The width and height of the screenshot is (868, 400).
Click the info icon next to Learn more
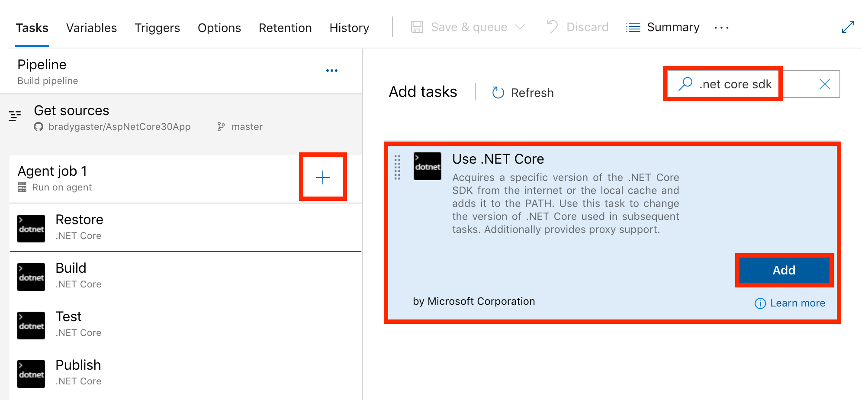pyautogui.click(x=760, y=303)
